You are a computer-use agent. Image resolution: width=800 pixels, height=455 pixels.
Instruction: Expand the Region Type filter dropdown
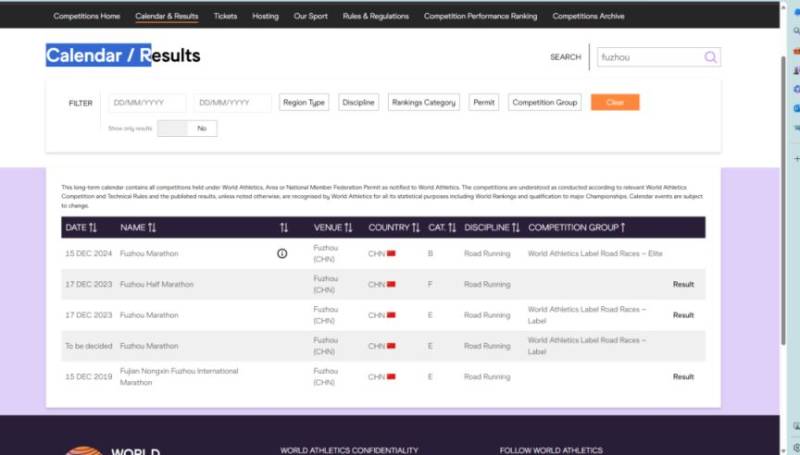[304, 102]
